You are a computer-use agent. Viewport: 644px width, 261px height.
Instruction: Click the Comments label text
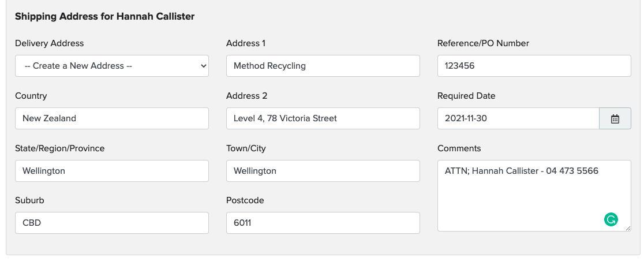pyautogui.click(x=459, y=148)
